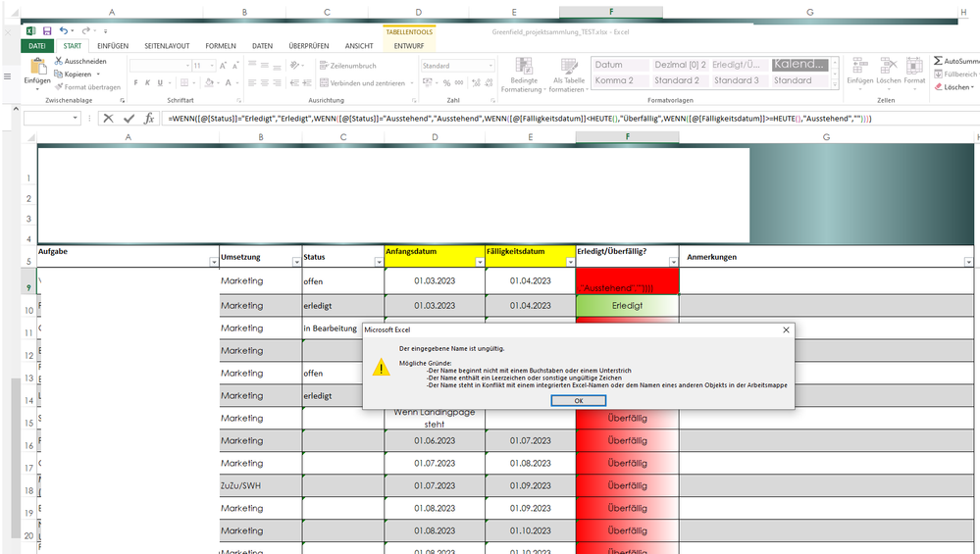Apply percent number format
Screen dimensions: 980x554
click(447, 82)
